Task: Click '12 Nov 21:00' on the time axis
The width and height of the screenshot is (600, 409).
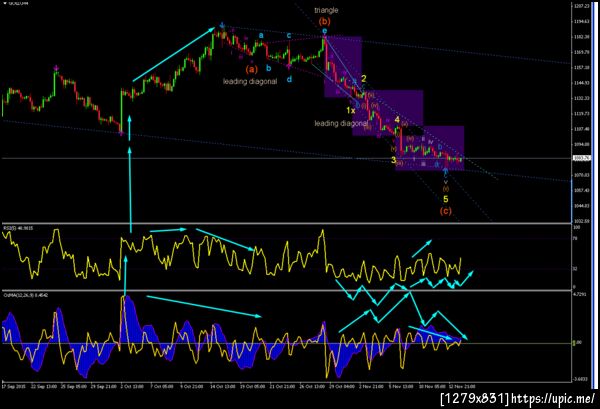Action: pos(462,386)
